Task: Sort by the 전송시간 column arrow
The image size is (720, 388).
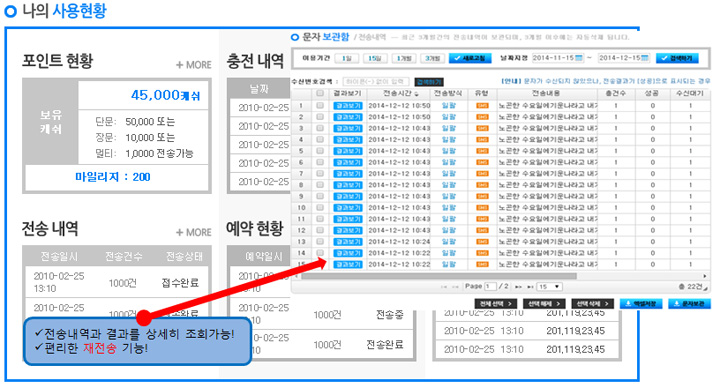Action: (x=417, y=94)
